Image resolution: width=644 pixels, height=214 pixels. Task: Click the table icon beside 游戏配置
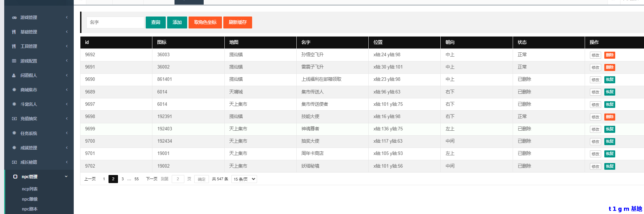14,61
